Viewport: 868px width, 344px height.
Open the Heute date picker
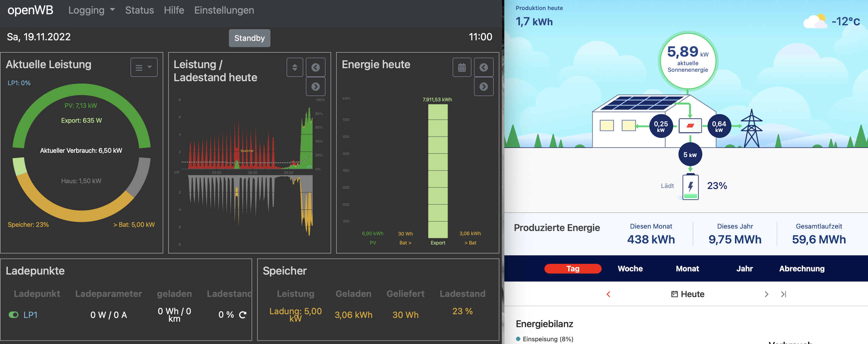(x=687, y=294)
